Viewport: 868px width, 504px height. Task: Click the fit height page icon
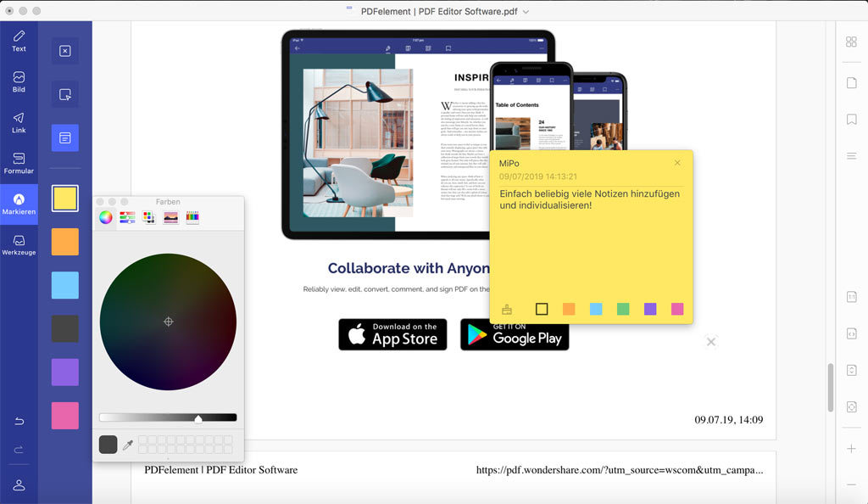851,370
